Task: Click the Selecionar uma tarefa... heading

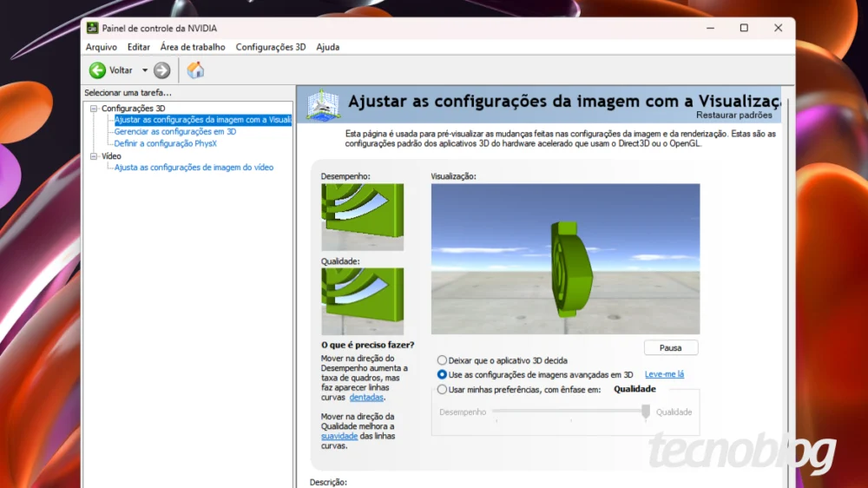Action: tap(128, 93)
